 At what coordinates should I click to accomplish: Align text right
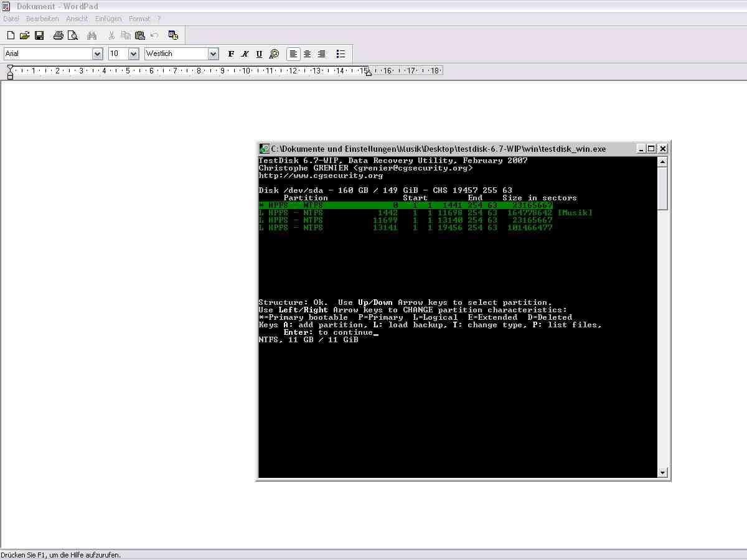coord(322,54)
